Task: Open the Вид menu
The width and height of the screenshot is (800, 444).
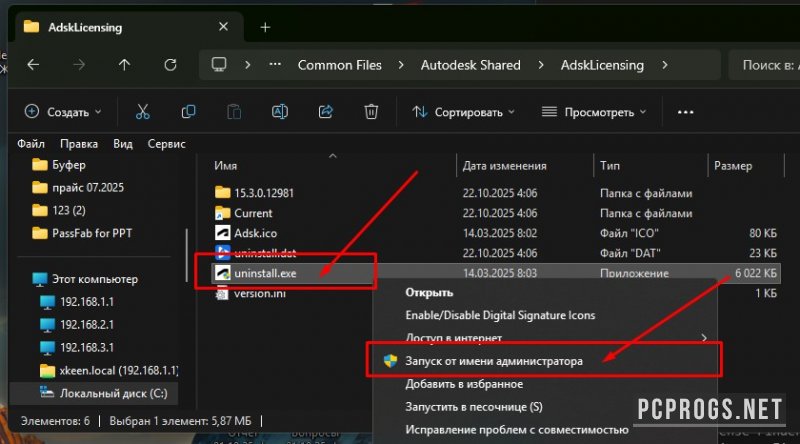Action: (122, 144)
